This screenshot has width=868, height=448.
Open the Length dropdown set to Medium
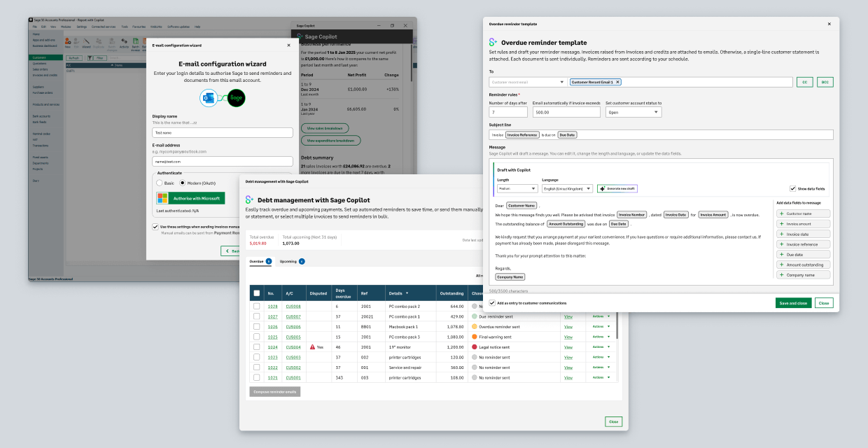pyautogui.click(x=517, y=188)
